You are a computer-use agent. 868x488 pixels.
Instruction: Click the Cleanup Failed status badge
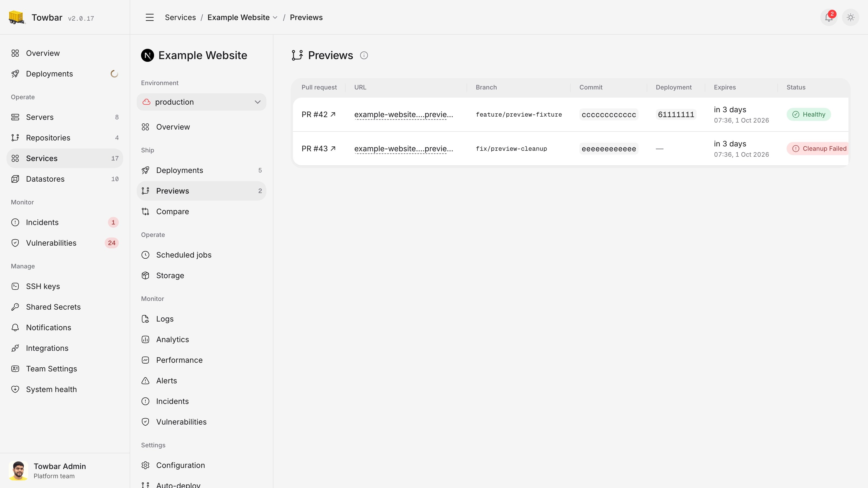[x=818, y=149]
